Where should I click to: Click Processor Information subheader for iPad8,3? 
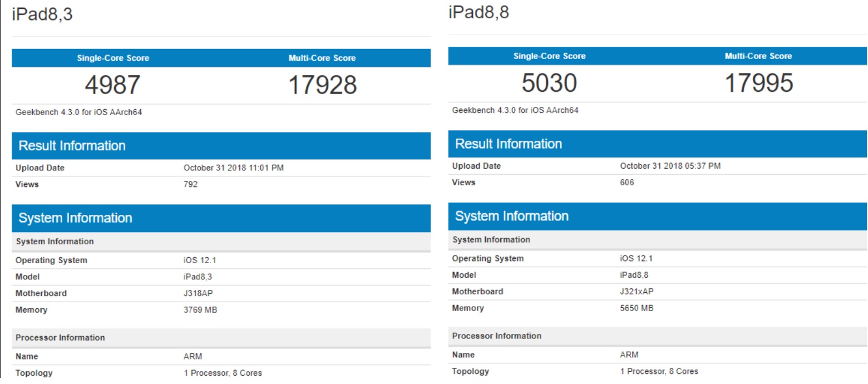(x=60, y=338)
